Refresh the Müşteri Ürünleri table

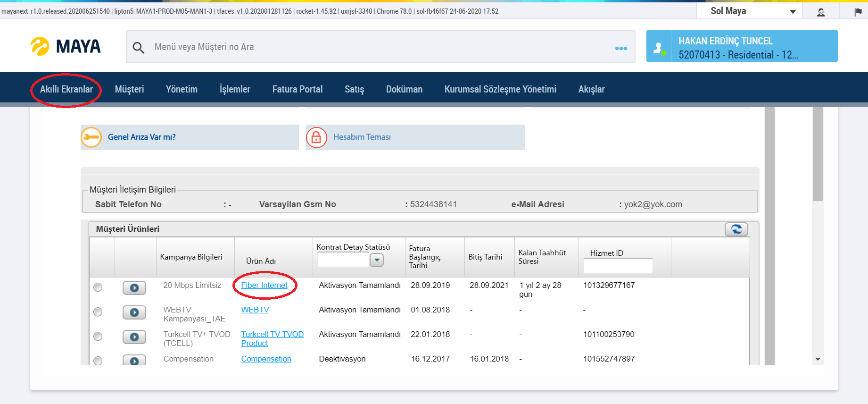(736, 229)
